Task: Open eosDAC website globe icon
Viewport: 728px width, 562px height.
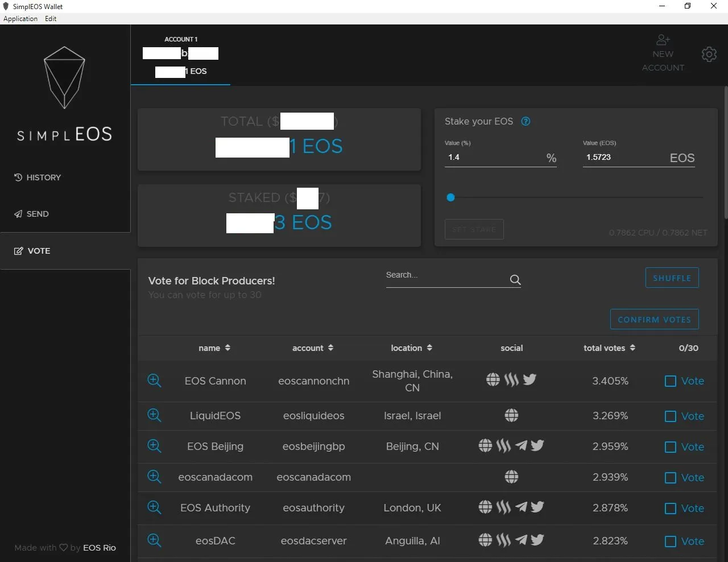Action: pyautogui.click(x=485, y=539)
